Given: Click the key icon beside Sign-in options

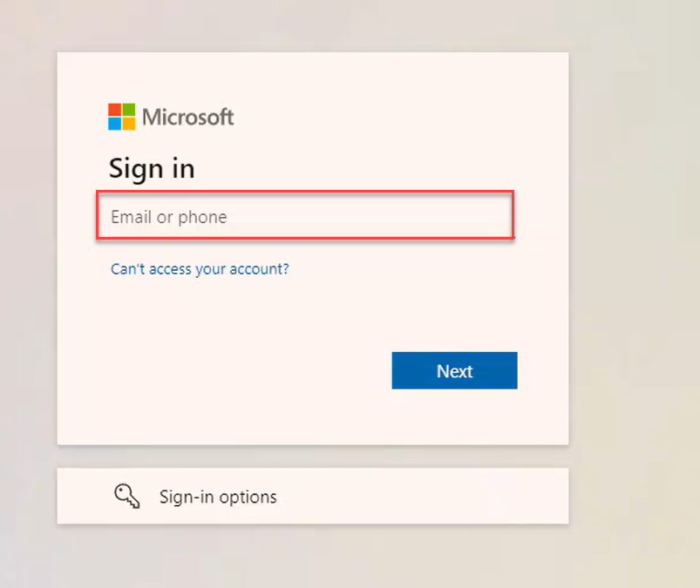Looking at the screenshot, I should (x=127, y=497).
